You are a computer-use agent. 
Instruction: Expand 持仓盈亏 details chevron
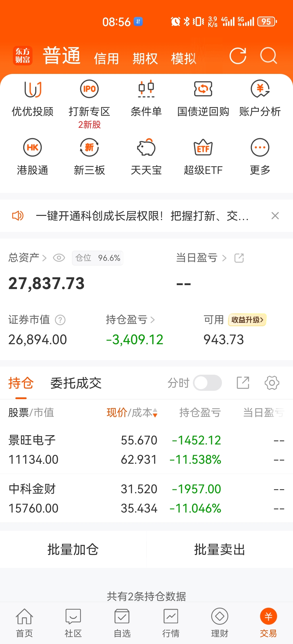(152, 320)
